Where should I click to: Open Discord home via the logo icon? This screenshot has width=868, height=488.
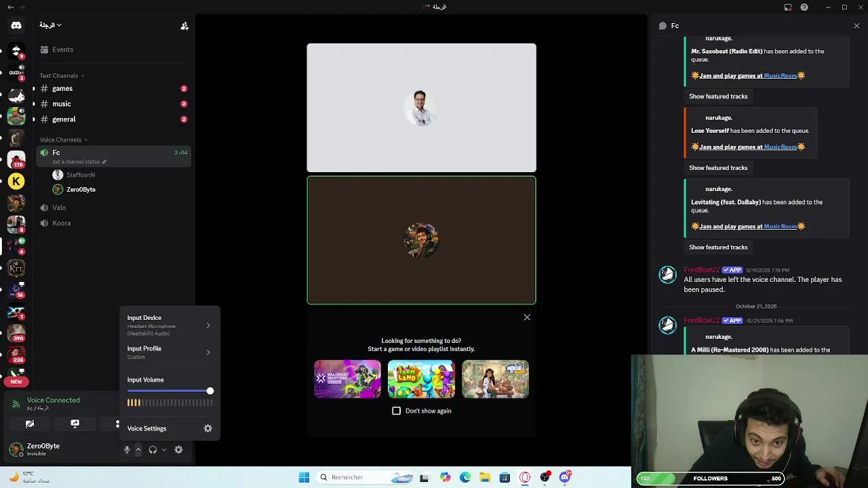[16, 25]
